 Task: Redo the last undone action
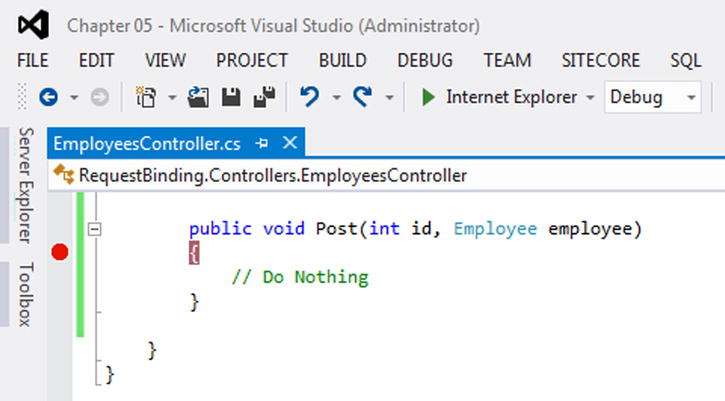tap(363, 97)
